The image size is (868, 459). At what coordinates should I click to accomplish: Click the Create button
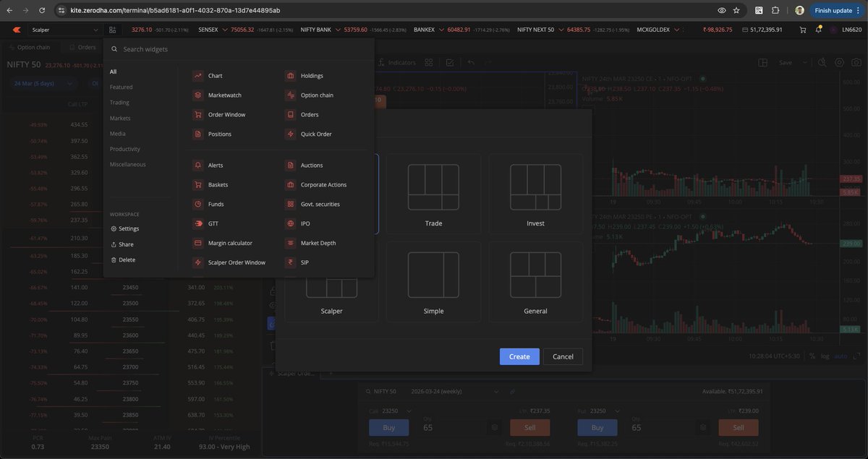519,356
